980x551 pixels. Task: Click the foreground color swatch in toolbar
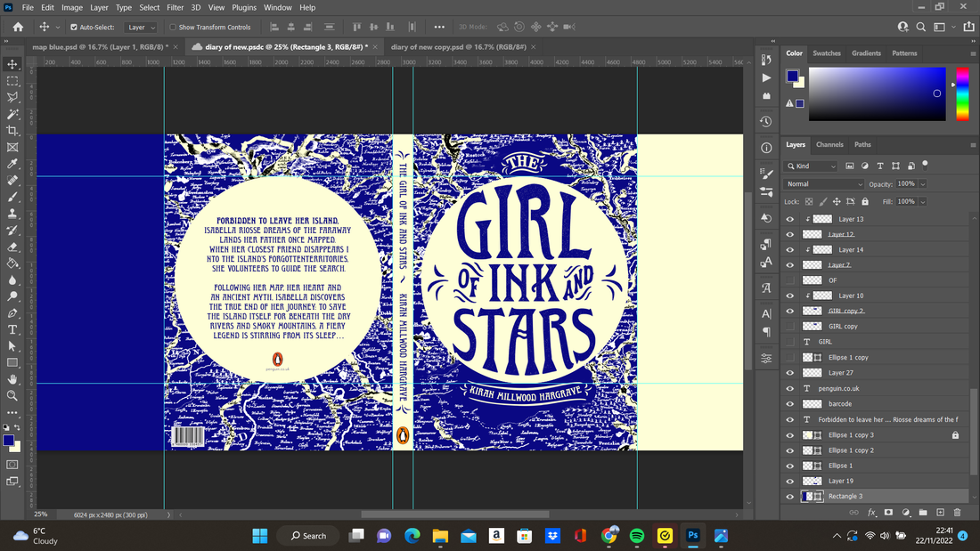8,441
